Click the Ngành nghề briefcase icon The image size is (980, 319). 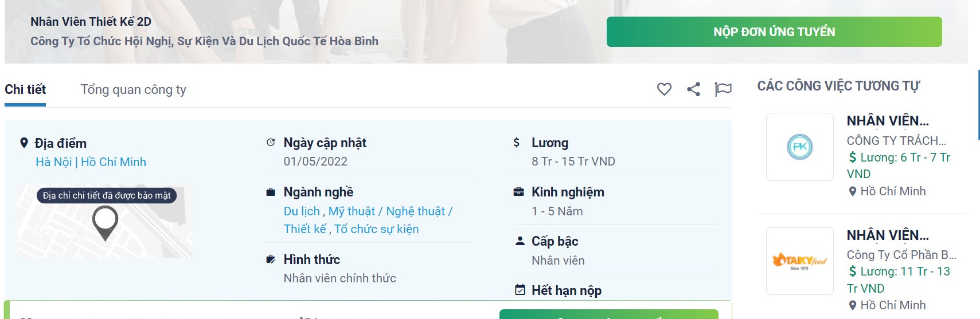pos(271,192)
